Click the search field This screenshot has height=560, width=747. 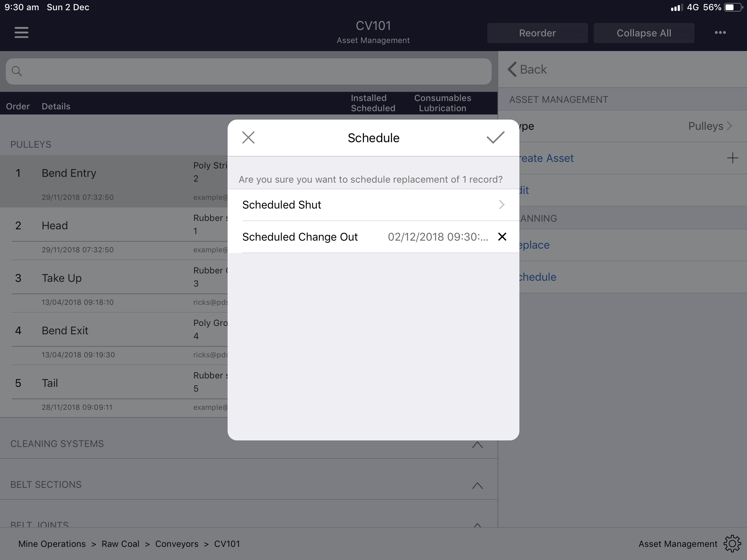click(249, 71)
